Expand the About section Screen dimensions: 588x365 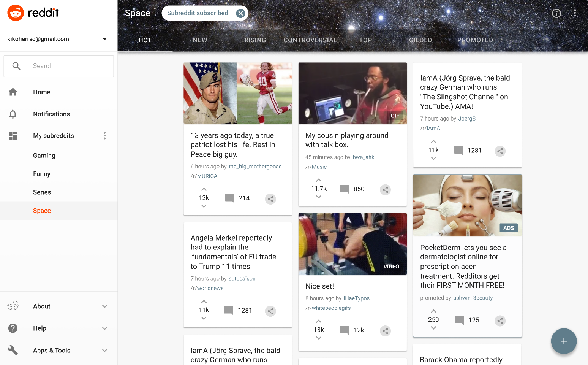pyautogui.click(x=105, y=306)
